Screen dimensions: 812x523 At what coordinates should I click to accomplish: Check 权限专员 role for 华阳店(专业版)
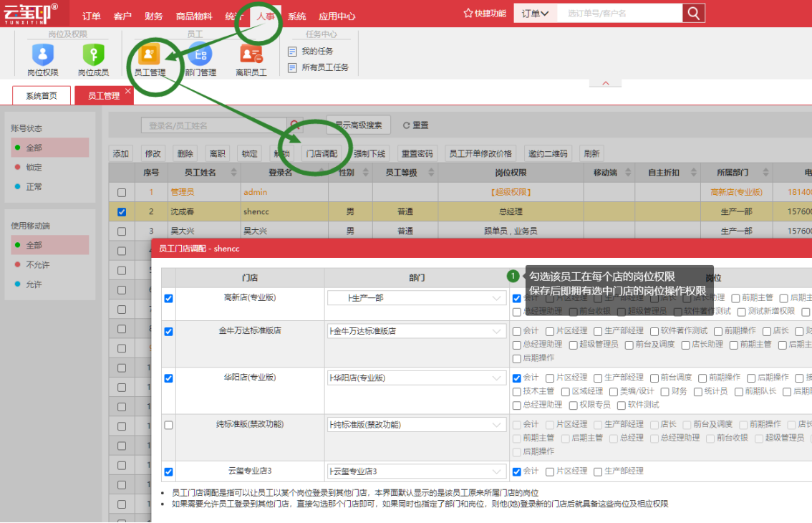pos(574,406)
